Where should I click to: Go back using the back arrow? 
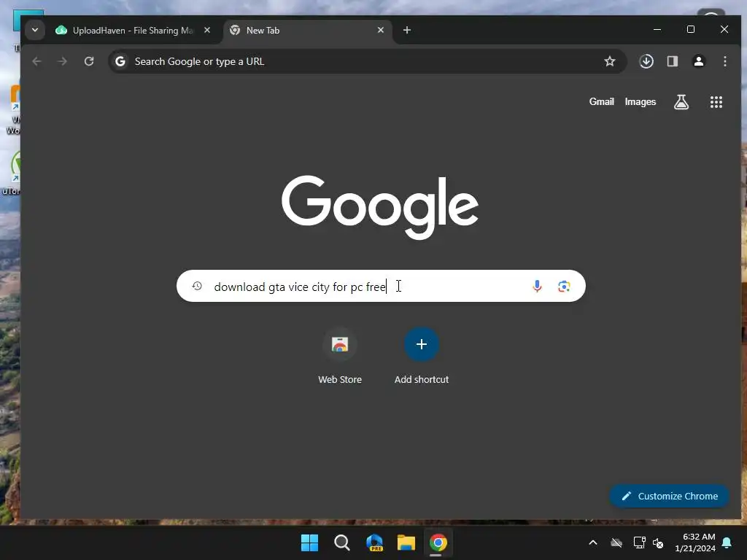pos(36,61)
